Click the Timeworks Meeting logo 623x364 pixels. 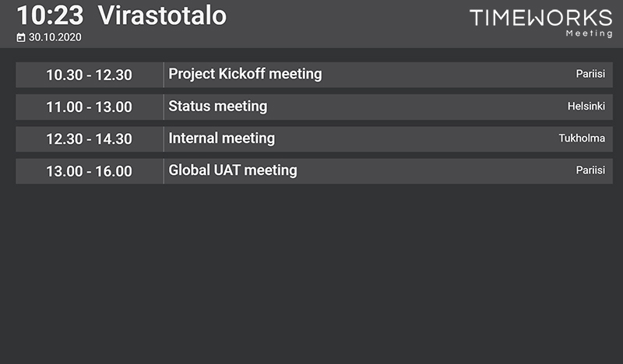coord(541,23)
